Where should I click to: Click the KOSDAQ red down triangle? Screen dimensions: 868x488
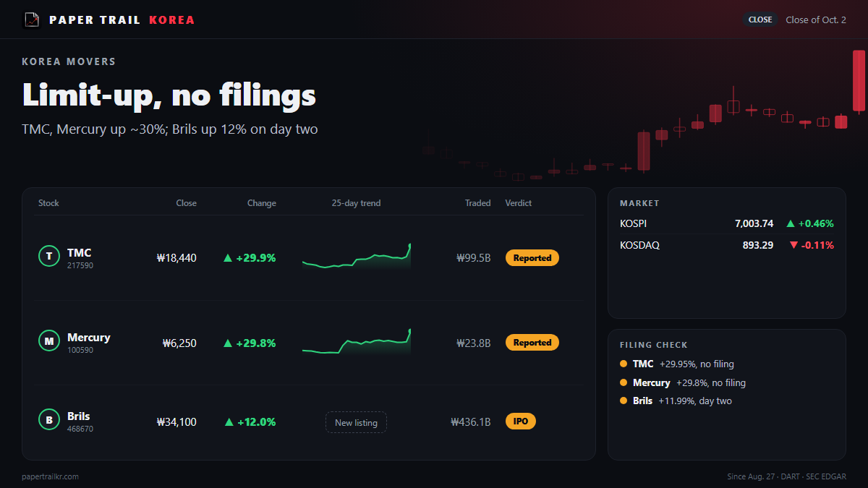click(x=793, y=246)
